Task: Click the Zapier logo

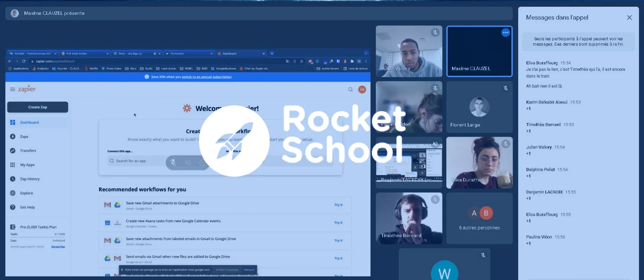Action: (27, 89)
